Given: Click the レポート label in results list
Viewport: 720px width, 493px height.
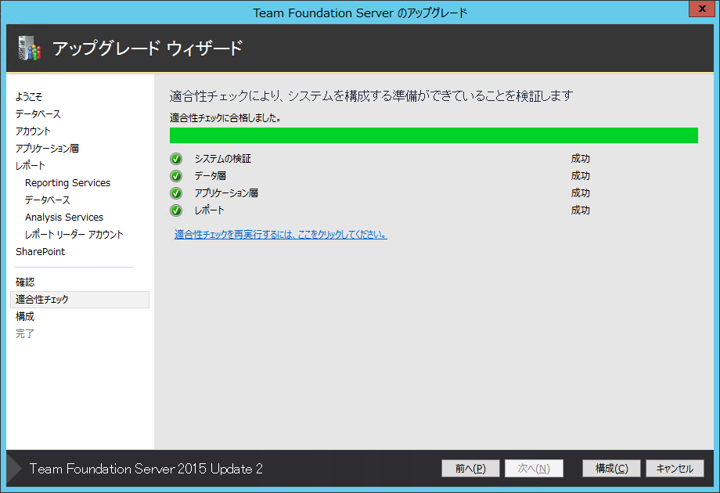Looking at the screenshot, I should [209, 210].
